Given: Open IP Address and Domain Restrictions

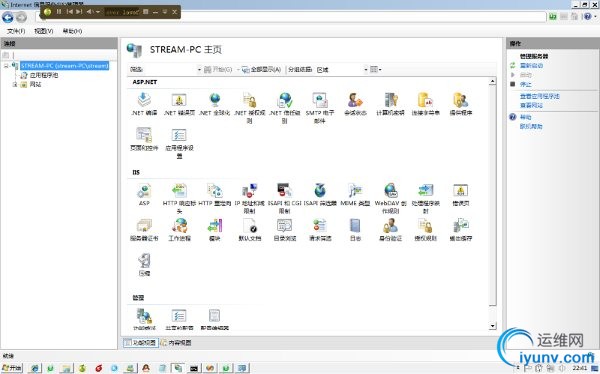Looking at the screenshot, I should [x=249, y=191].
